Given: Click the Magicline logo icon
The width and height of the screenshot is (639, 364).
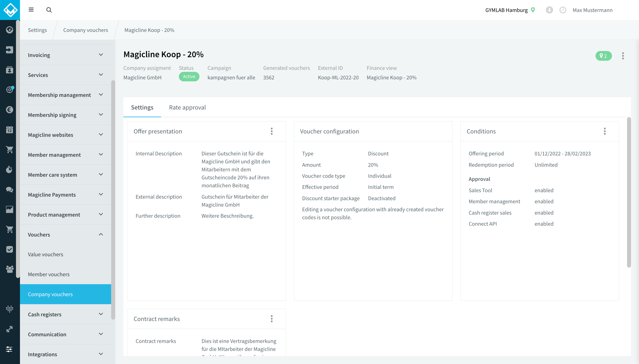Looking at the screenshot, I should [x=10, y=10].
